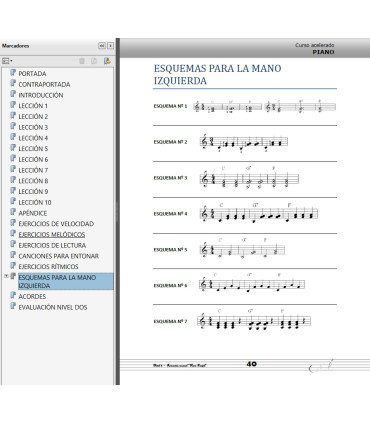This screenshot has width=370, height=423.
Task: Open EJERCICIOS DE VELOCIDAD bookmark
Action: tap(56, 224)
